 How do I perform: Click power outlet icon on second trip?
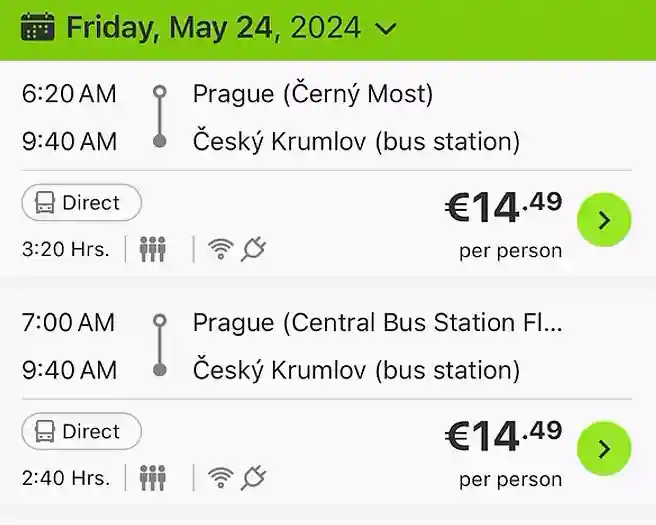253,478
